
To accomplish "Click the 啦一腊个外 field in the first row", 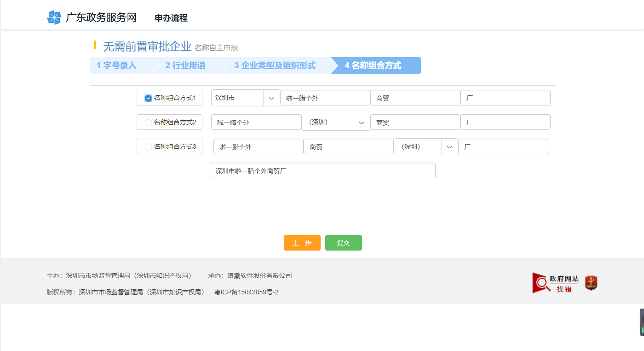I will 325,98.
